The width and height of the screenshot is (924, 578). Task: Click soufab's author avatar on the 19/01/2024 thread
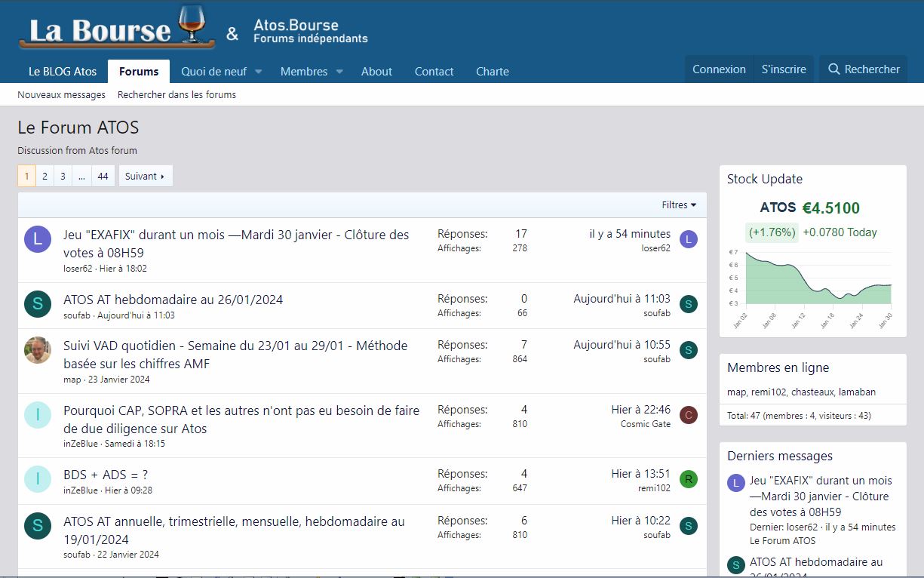point(38,525)
